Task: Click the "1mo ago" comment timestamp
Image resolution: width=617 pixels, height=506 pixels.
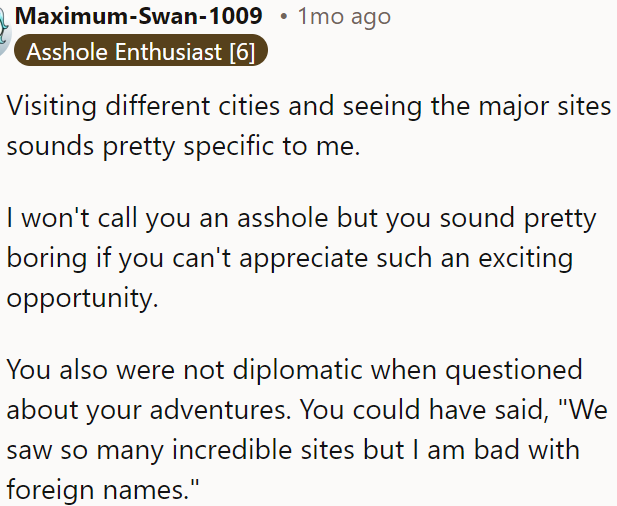Action: point(345,16)
